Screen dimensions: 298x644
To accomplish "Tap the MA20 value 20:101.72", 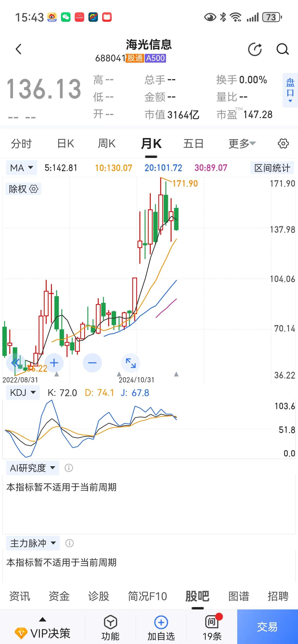I will point(163,168).
